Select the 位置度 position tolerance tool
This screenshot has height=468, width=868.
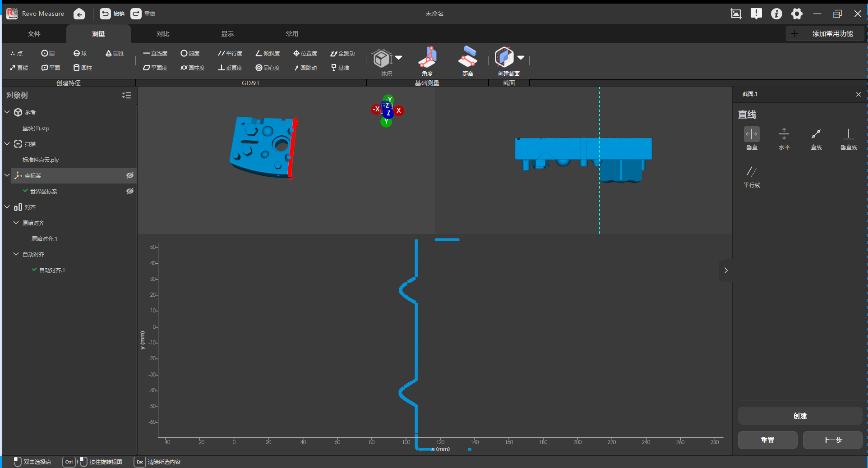point(305,53)
